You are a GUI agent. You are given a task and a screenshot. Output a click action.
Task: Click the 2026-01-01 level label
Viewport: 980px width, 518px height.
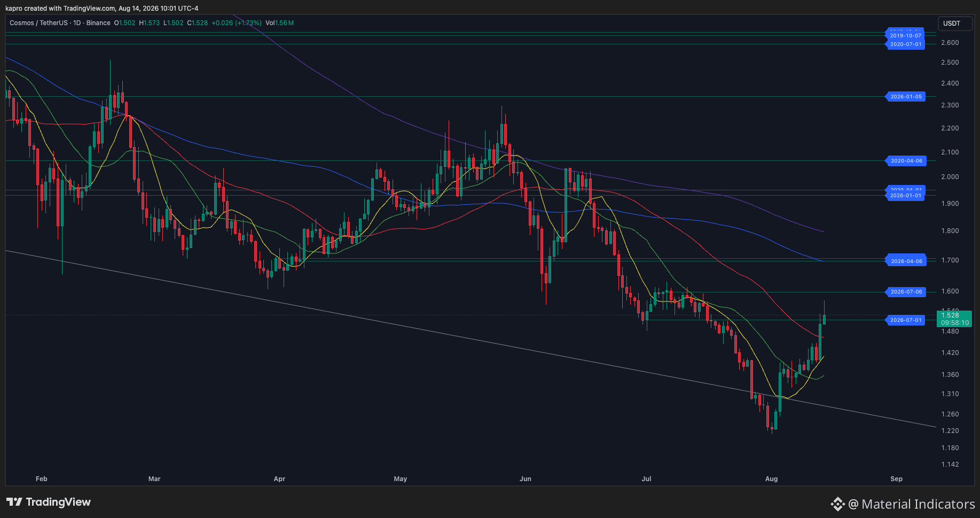906,196
